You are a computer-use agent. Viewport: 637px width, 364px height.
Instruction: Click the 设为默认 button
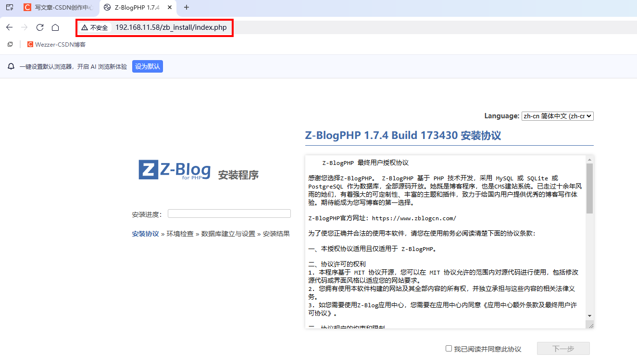[x=148, y=66]
